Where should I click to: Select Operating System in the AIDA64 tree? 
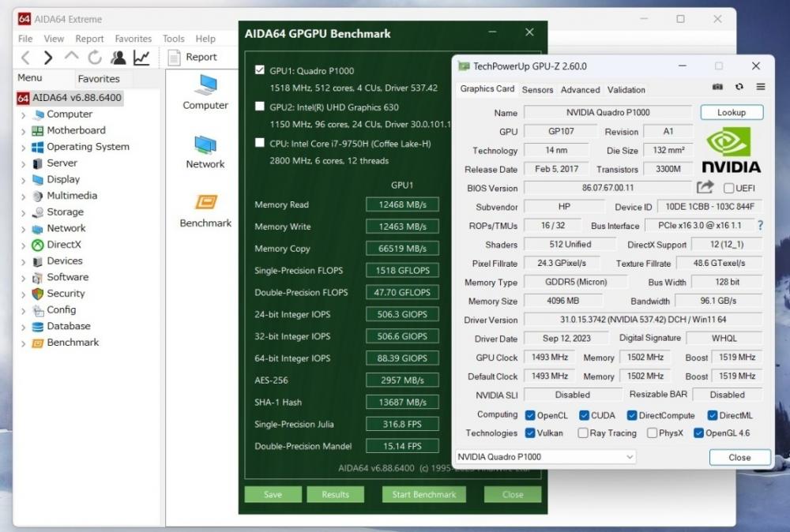(81, 147)
